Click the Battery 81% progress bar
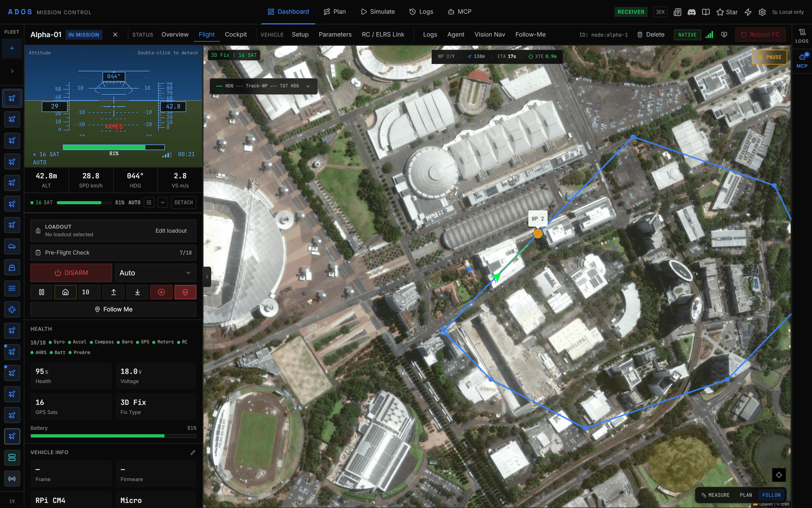The width and height of the screenshot is (812, 508). [113, 436]
